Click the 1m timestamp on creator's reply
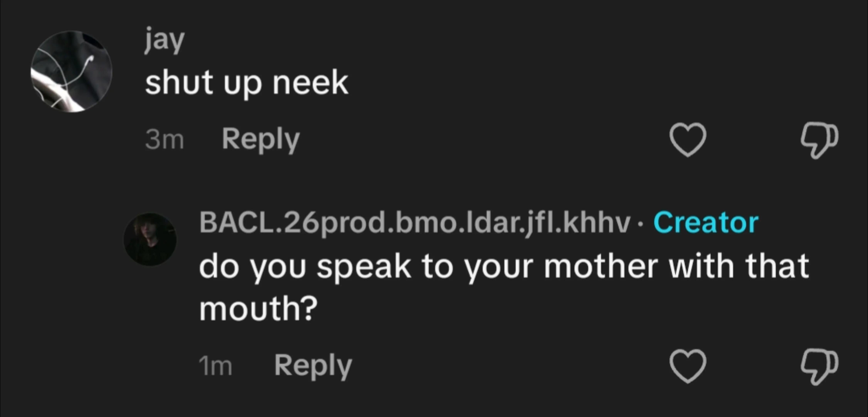 click(x=215, y=366)
